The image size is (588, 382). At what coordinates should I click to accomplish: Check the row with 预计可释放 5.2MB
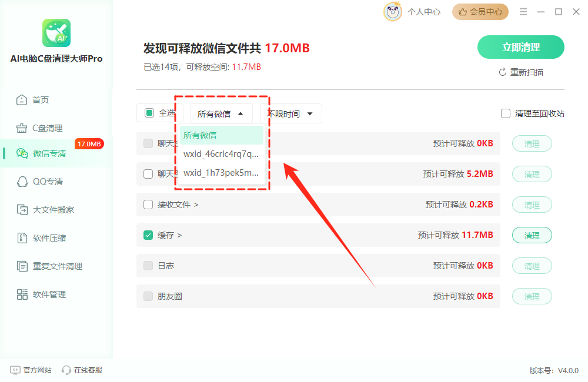click(x=148, y=174)
